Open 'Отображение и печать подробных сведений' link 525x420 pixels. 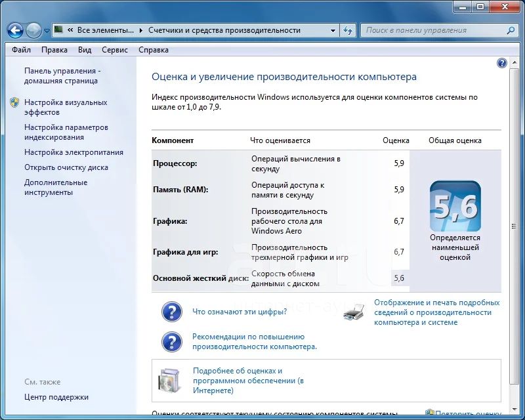436,312
